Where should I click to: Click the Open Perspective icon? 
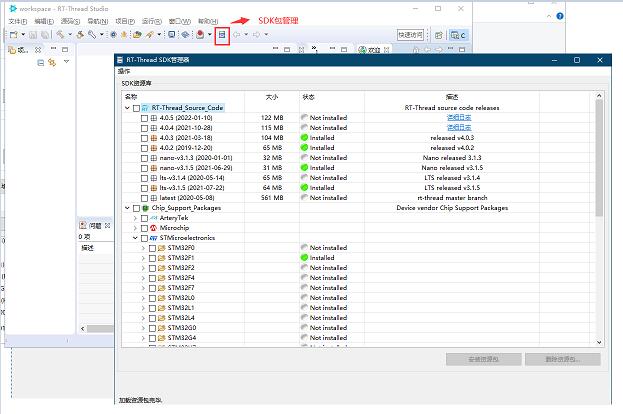pos(439,35)
